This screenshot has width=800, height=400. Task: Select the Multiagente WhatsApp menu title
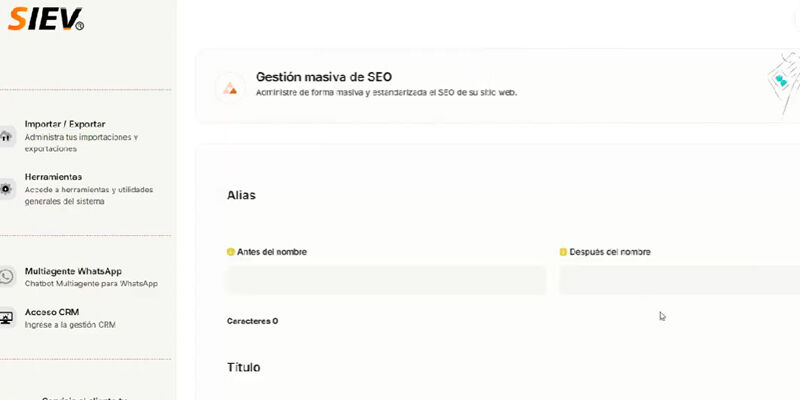73,271
